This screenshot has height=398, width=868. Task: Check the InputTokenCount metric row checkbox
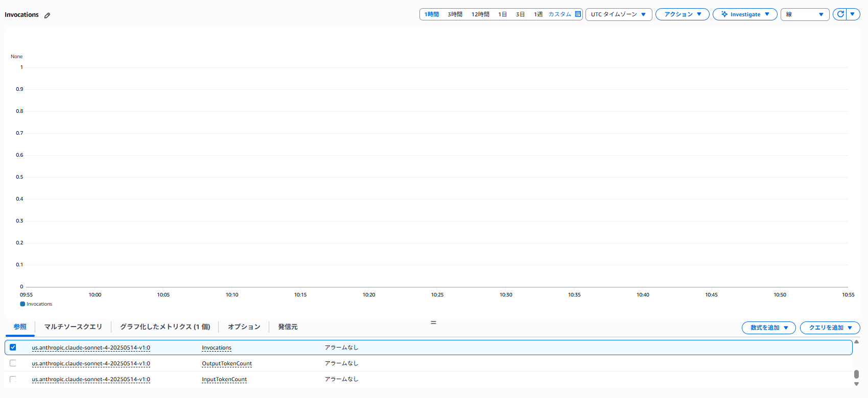pos(13,379)
